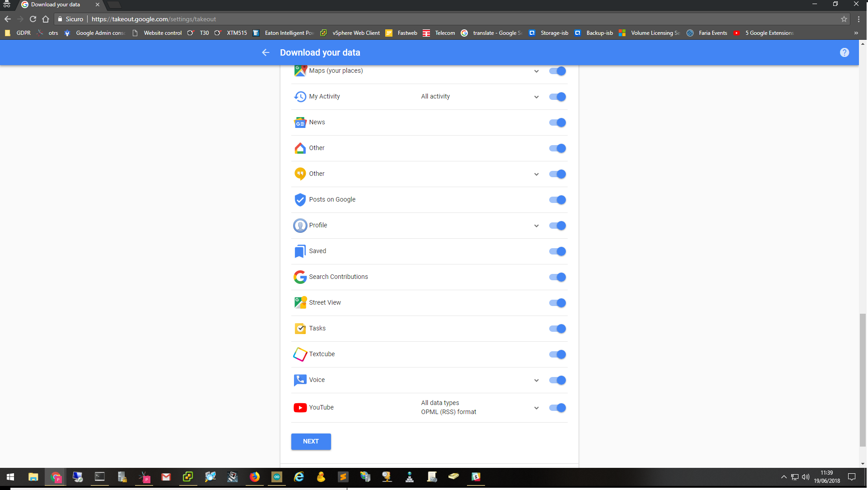The height and width of the screenshot is (490, 868).
Task: Turn off the My Activity toggle
Action: point(557,97)
